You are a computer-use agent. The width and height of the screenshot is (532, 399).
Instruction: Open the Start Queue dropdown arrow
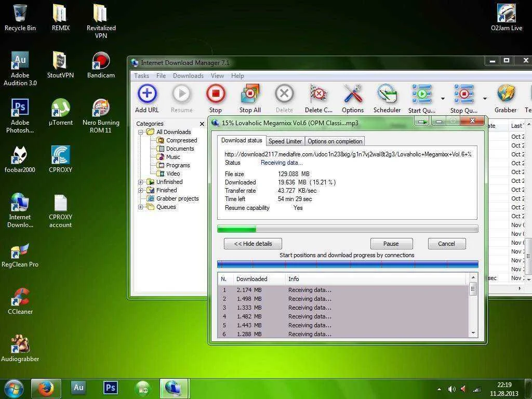tap(443, 98)
